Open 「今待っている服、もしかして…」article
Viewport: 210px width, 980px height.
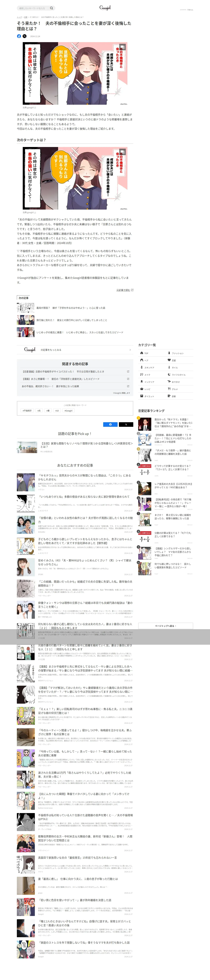pos(75,758)
